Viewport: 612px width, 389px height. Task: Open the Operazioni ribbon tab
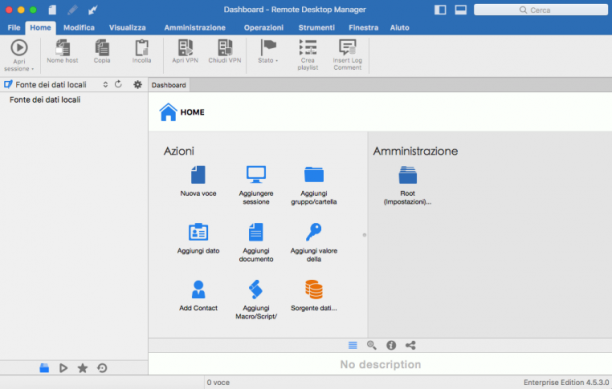(263, 28)
